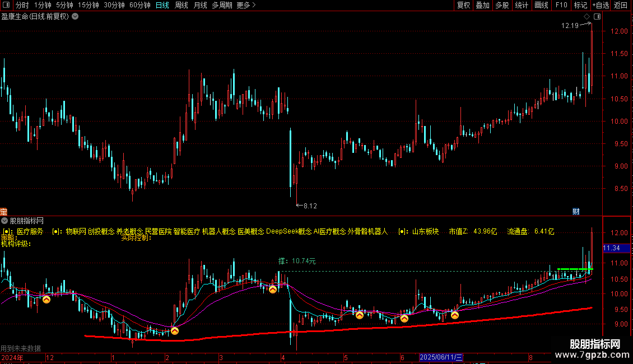
Task: Click the 复权 button
Action: point(463,5)
